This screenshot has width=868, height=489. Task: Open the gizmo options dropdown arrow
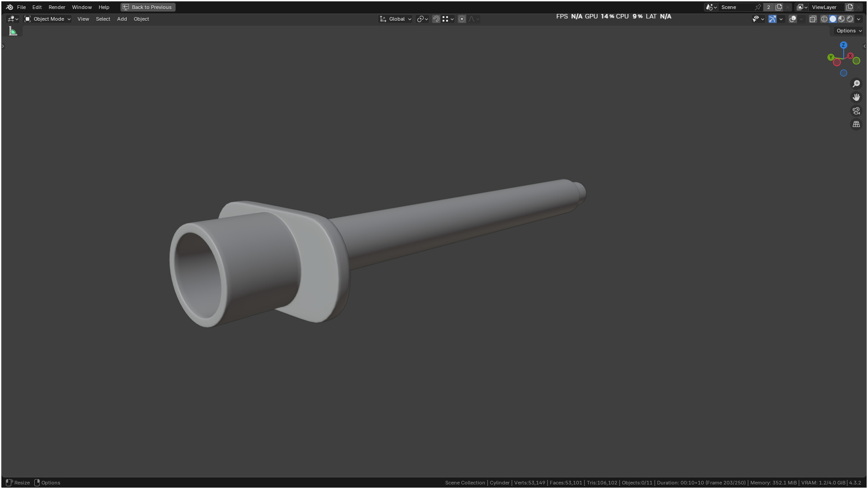(781, 19)
